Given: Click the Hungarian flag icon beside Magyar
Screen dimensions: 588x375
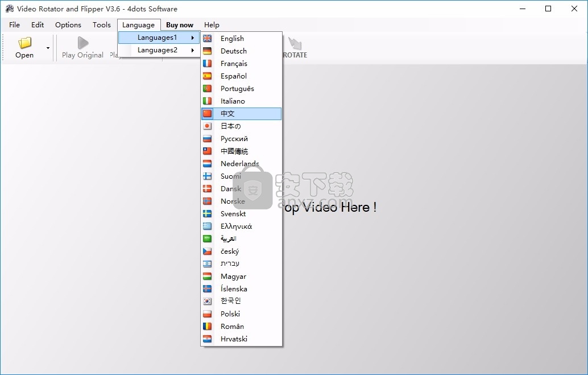Looking at the screenshot, I should coord(207,277).
